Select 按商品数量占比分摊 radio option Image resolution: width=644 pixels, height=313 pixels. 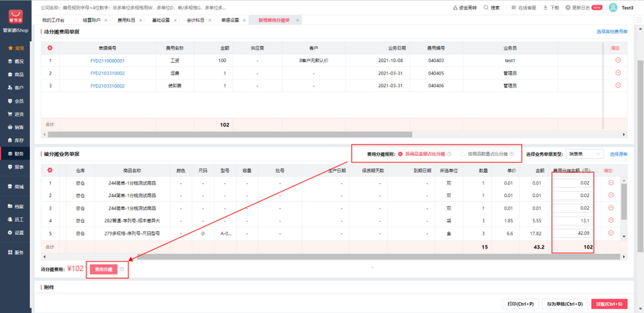(463, 154)
